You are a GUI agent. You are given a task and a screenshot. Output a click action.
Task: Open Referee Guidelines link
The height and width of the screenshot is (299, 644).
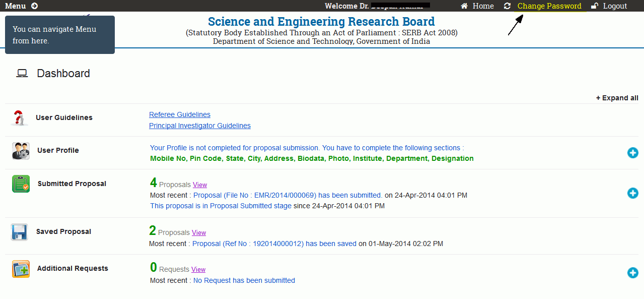click(x=180, y=114)
